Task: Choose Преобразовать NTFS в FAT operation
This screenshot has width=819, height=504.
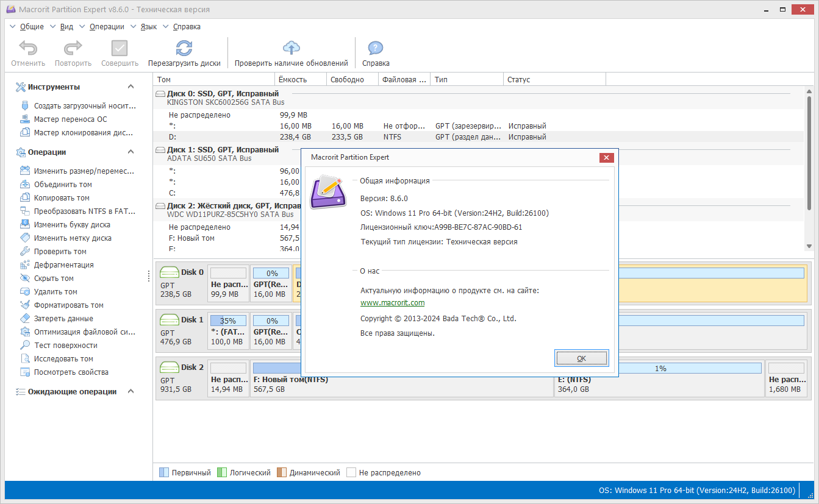Action: tap(79, 211)
